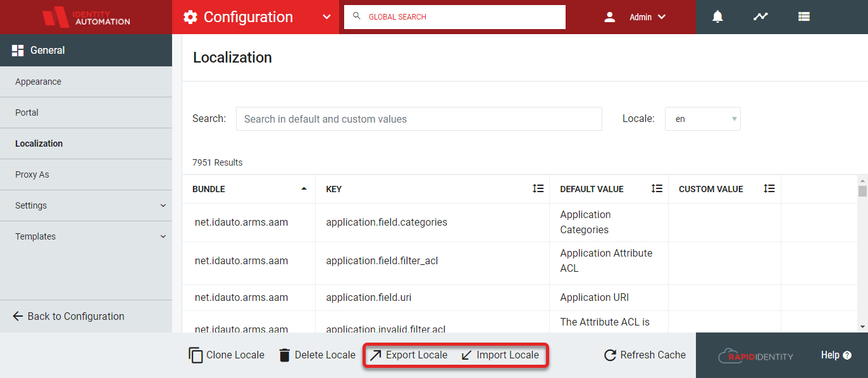
Task: Expand the Templates sidebar section
Action: tap(86, 236)
